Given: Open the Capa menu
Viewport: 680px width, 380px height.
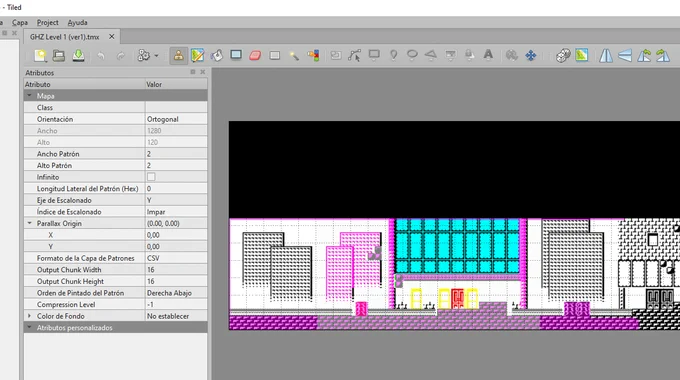Looking at the screenshot, I should coord(20,23).
